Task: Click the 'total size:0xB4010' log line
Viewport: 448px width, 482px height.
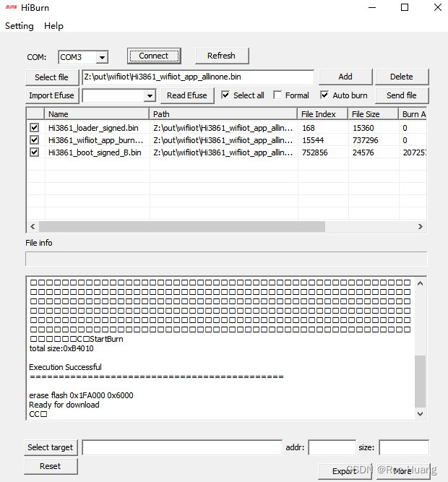Action: (61, 348)
